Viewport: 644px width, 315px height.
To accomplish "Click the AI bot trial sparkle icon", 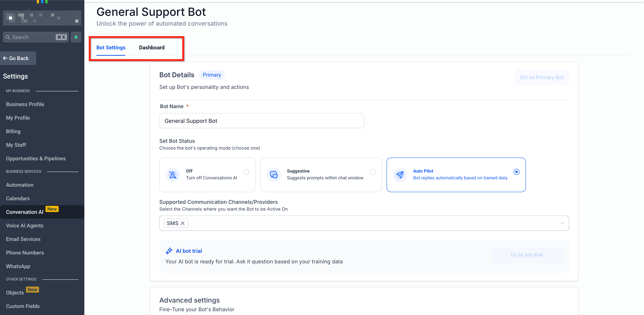I will click(169, 251).
